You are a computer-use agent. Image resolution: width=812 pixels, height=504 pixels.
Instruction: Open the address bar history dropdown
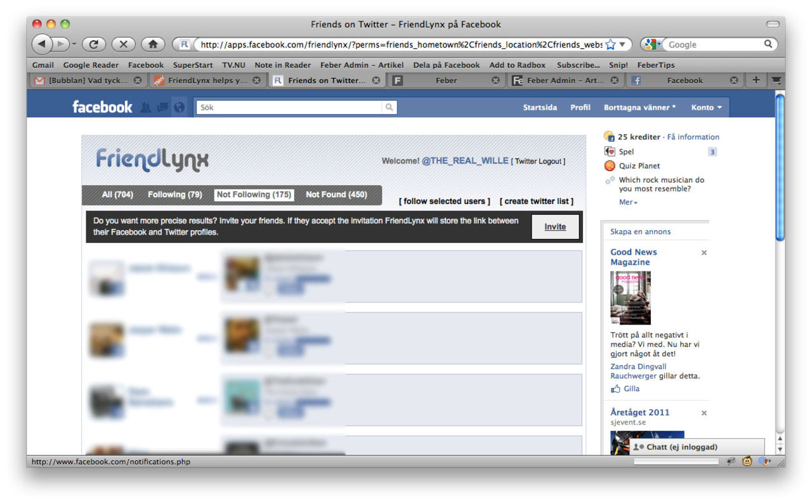[622, 44]
